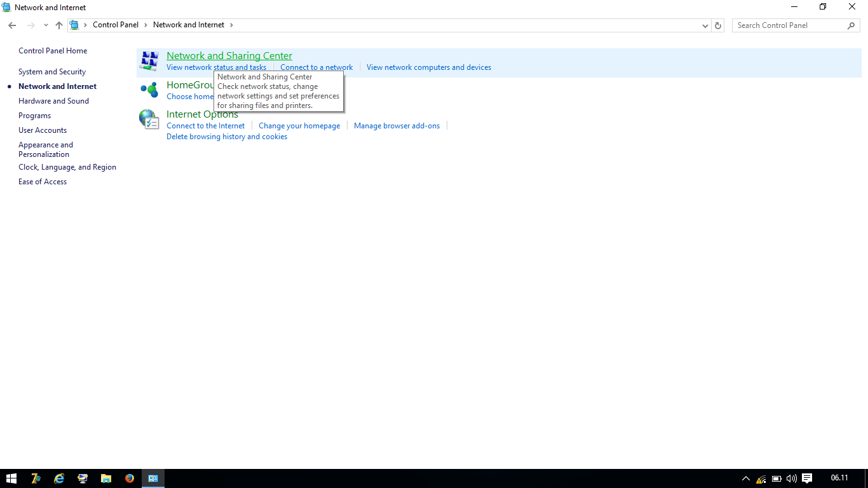Show hidden tray icons chevron
This screenshot has width=868, height=488.
pos(746,478)
